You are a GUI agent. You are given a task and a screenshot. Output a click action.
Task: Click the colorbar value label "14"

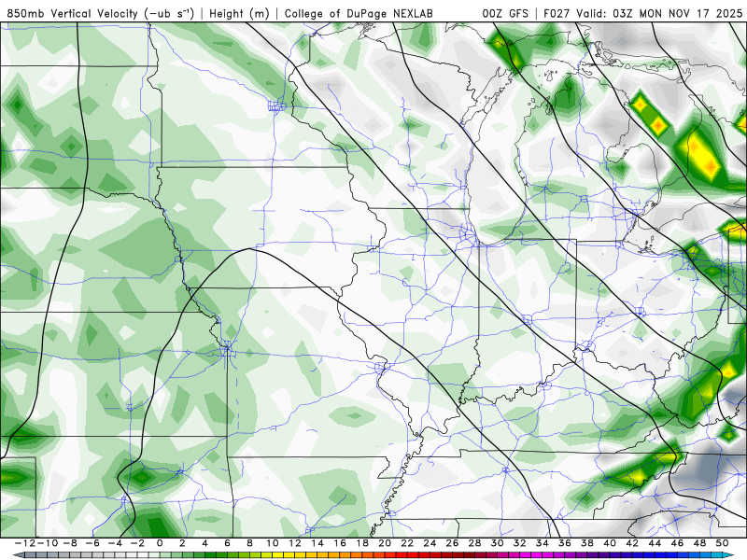point(317,543)
